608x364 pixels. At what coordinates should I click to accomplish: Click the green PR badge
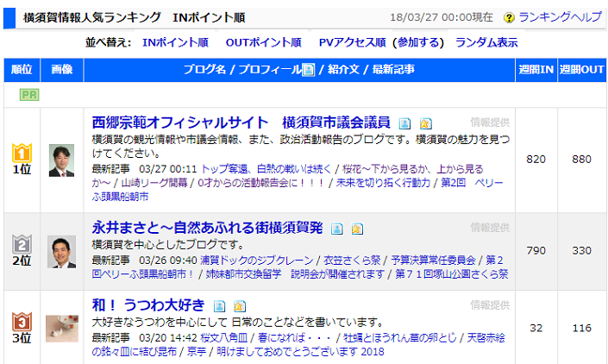(28, 95)
